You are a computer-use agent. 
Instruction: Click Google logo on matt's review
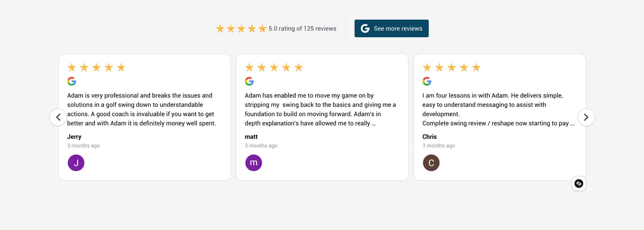coord(249,81)
